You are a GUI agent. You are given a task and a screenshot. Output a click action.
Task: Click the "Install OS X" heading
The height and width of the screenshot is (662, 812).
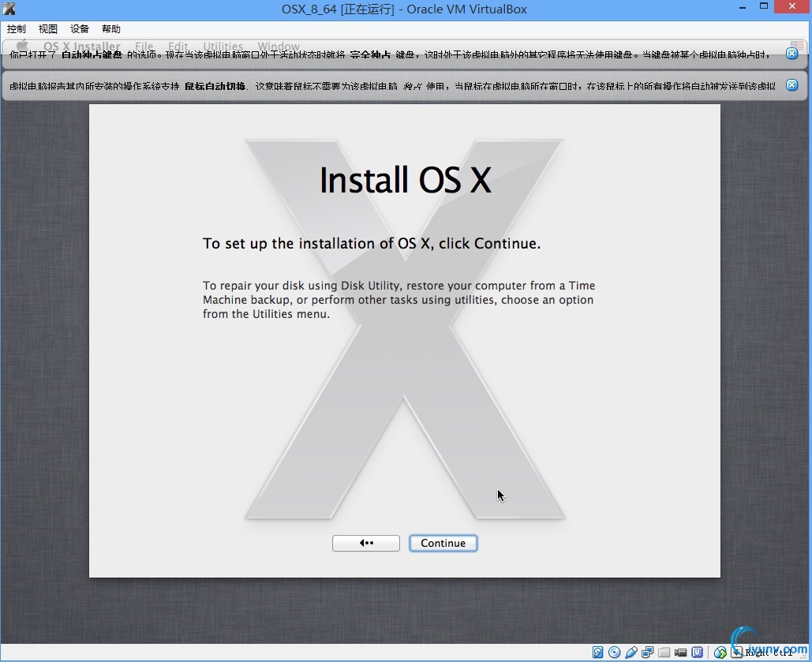pos(405,180)
